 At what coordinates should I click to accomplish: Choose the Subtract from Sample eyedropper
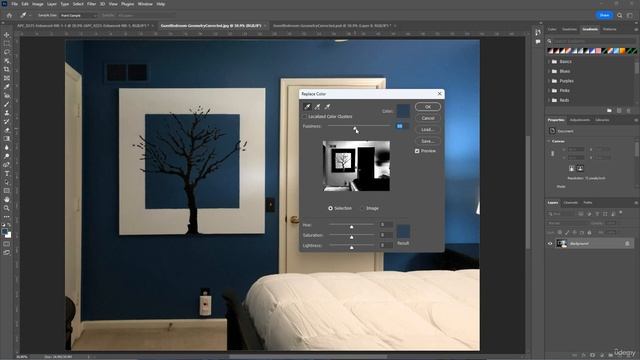pyautogui.click(x=327, y=107)
